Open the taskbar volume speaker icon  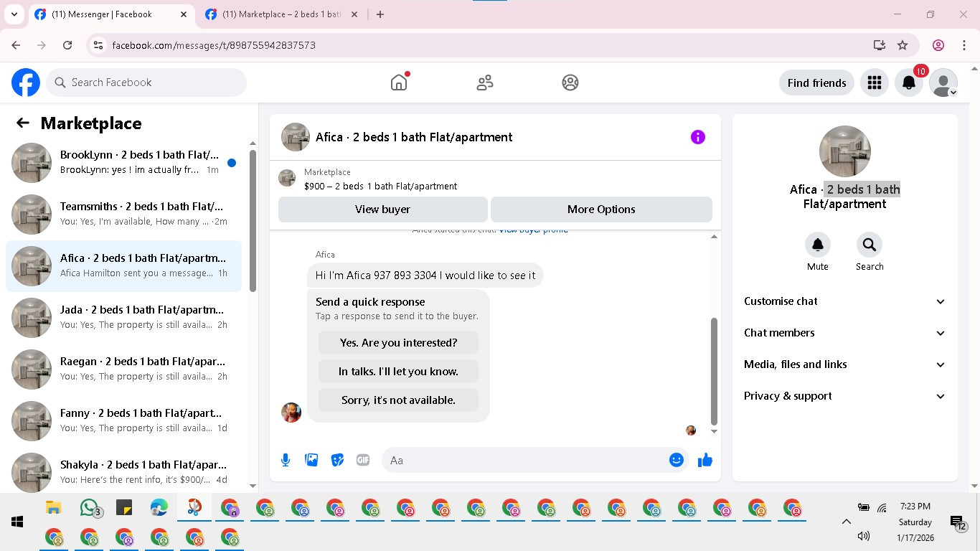[x=864, y=536]
